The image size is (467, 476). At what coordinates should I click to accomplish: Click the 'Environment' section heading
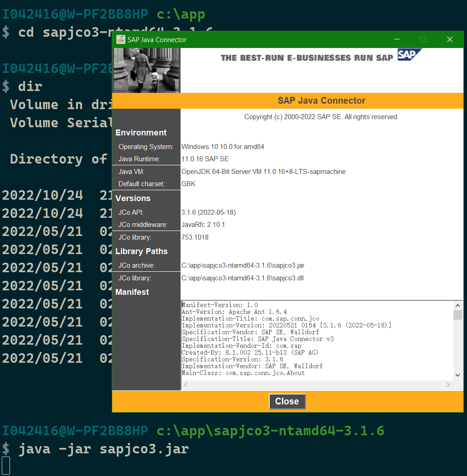tap(141, 133)
